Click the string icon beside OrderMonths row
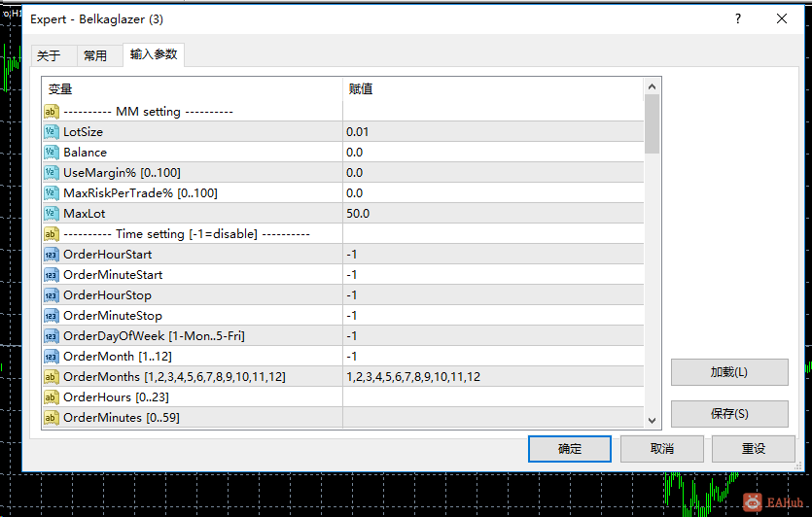 coord(51,377)
